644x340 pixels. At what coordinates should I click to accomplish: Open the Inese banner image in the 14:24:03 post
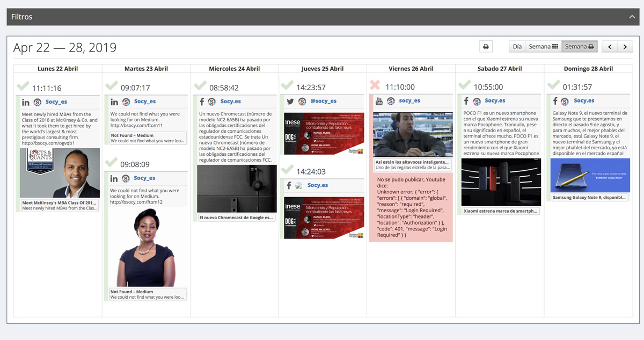pyautogui.click(x=324, y=218)
